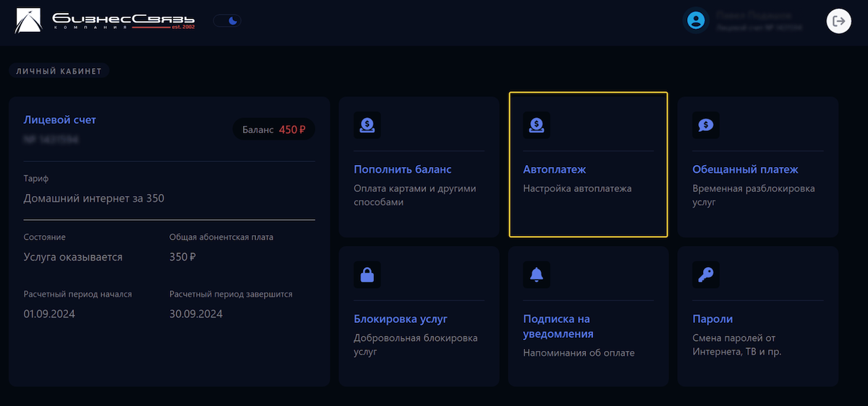Click the subscription fee value 350 ₽
This screenshot has height=406, width=868.
182,257
